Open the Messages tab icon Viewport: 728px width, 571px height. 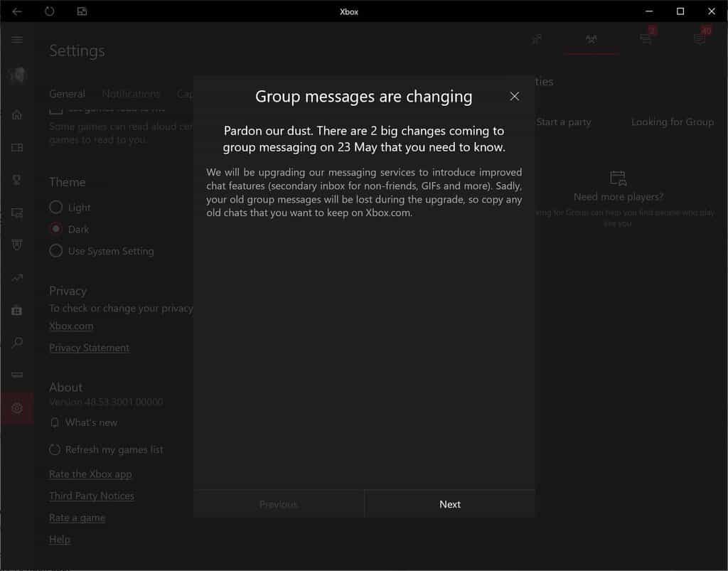(646, 39)
